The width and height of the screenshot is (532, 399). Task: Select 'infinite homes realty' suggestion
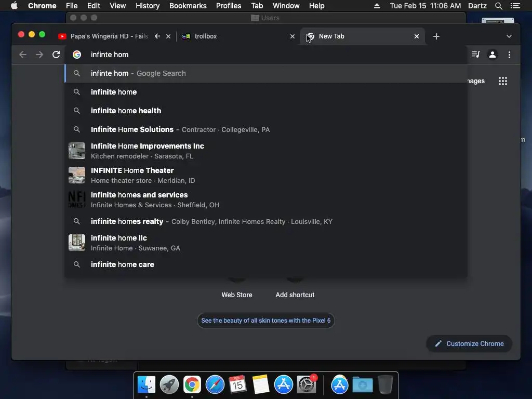pos(266,221)
